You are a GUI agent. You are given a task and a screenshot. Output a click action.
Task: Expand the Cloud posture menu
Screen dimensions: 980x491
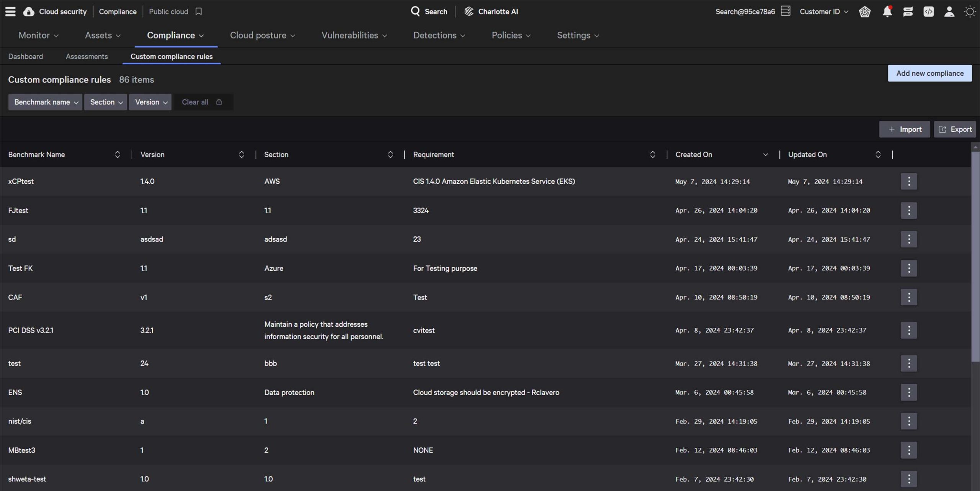(263, 35)
